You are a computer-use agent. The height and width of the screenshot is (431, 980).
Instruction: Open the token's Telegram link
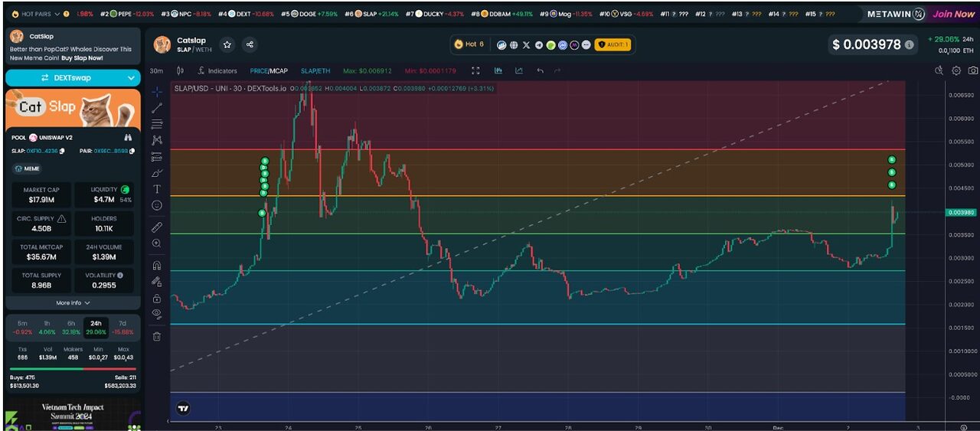point(538,45)
